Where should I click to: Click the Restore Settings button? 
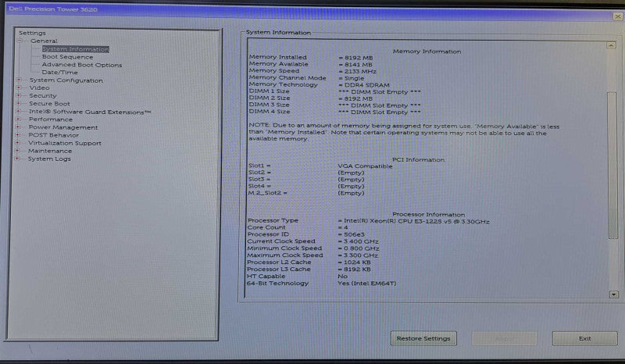coord(423,338)
